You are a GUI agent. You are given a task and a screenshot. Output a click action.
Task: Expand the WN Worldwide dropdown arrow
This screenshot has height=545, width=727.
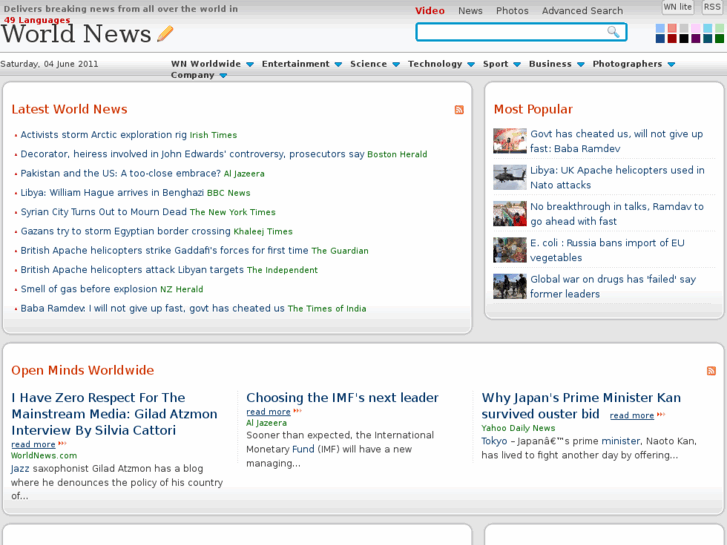(249, 64)
